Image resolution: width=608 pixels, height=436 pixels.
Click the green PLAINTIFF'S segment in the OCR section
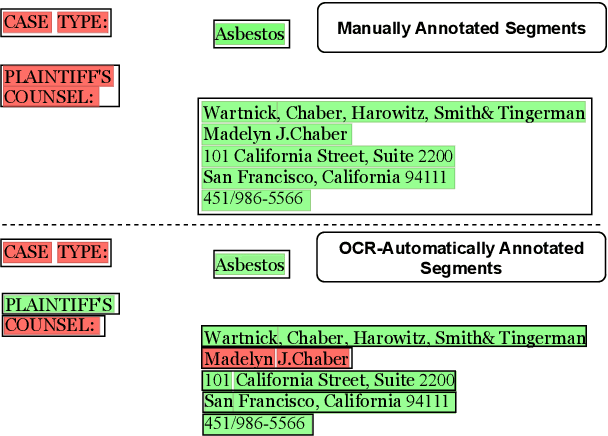pyautogui.click(x=58, y=304)
